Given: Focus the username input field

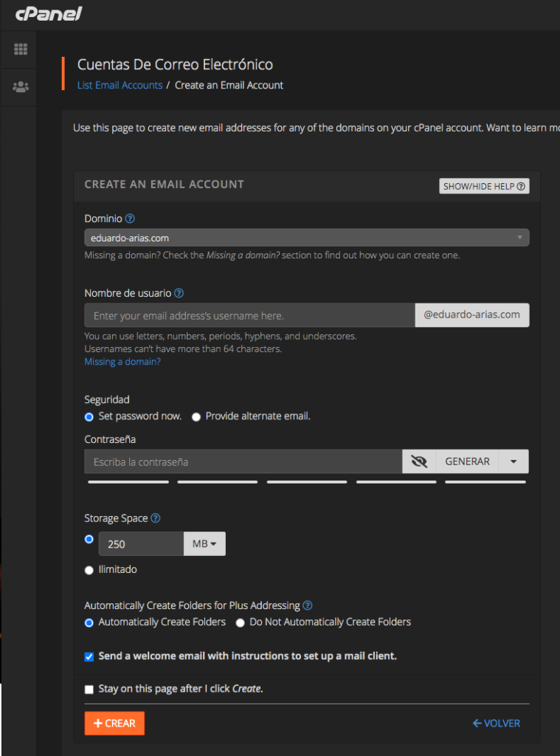Looking at the screenshot, I should 249,315.
